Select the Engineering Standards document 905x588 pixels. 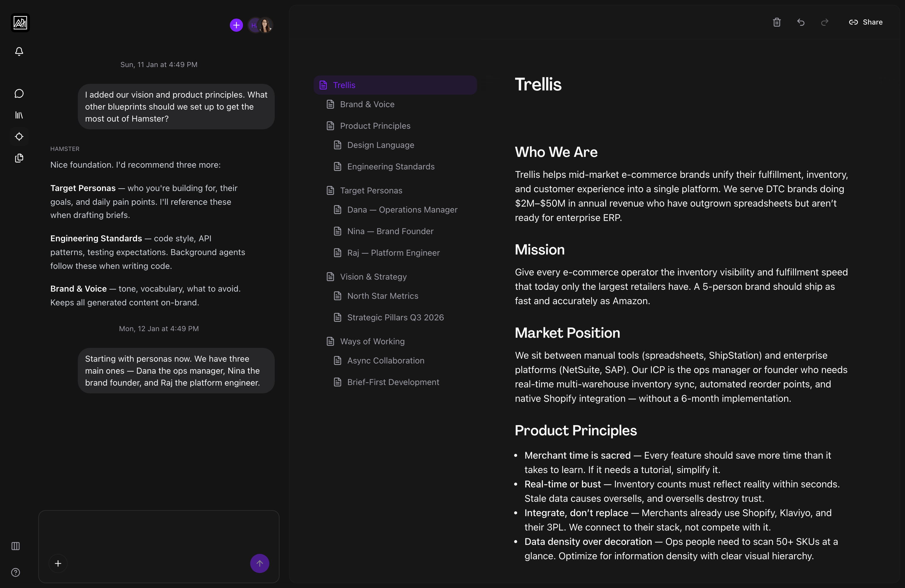(x=391, y=166)
